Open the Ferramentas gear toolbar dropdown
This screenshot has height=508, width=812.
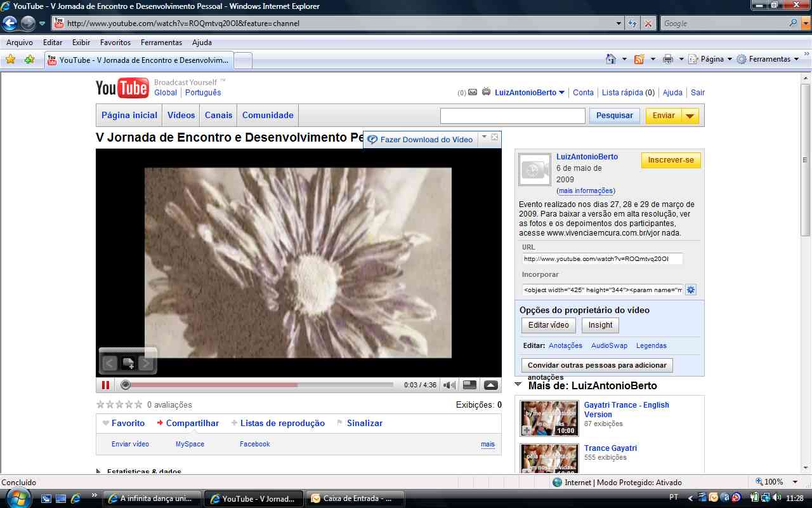click(x=768, y=59)
